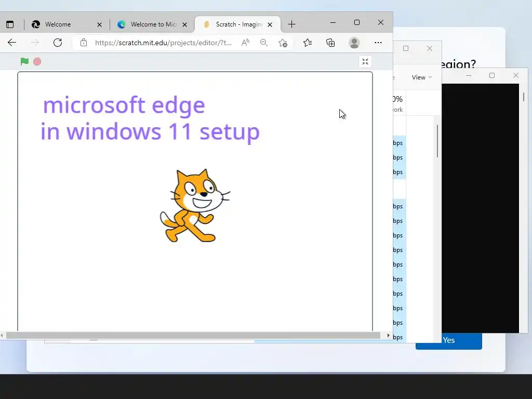Image resolution: width=532 pixels, height=399 pixels.
Task: Activate Read aloud icon
Action: [245, 43]
